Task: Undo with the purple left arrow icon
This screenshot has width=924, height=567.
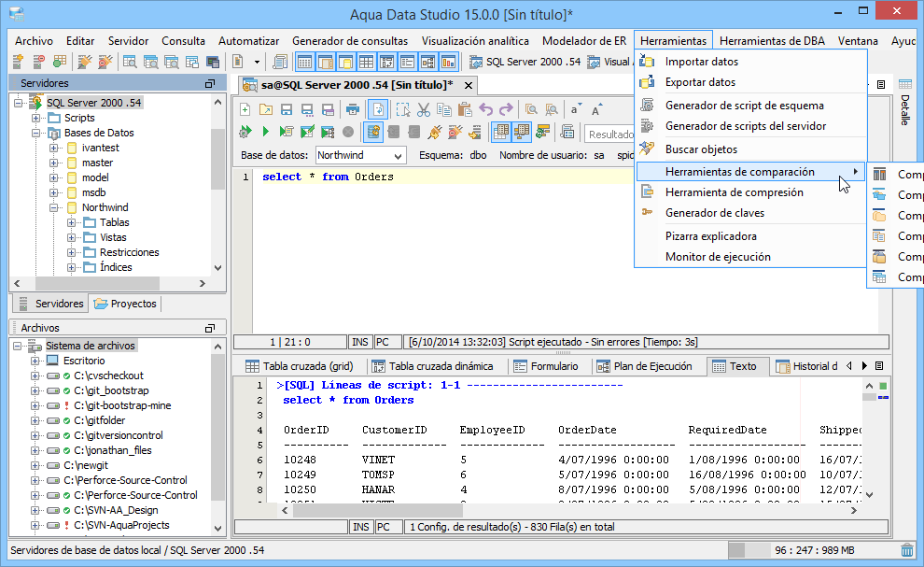Action: [x=485, y=109]
